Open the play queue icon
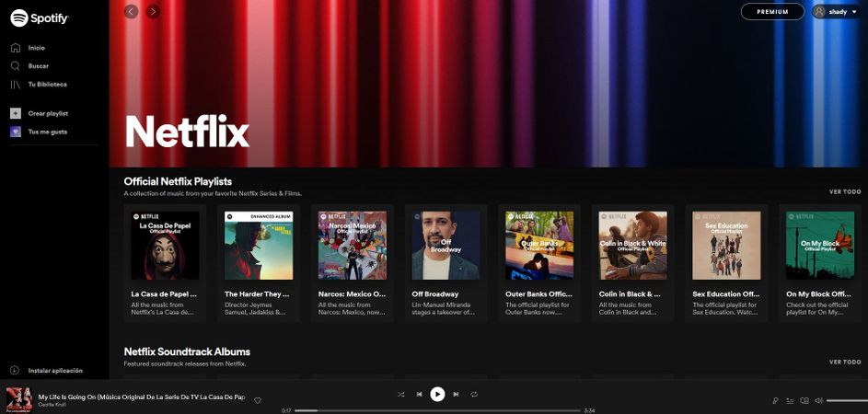The image size is (868, 414). pyautogui.click(x=790, y=400)
